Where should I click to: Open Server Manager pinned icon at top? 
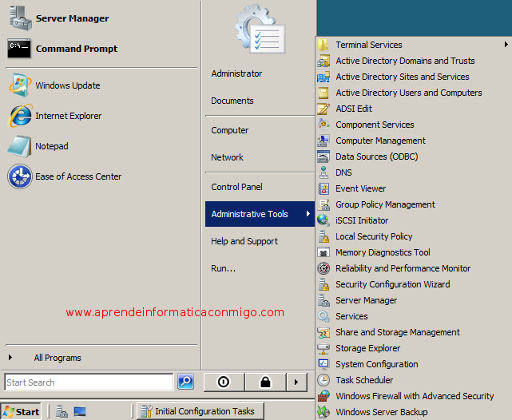coord(20,18)
